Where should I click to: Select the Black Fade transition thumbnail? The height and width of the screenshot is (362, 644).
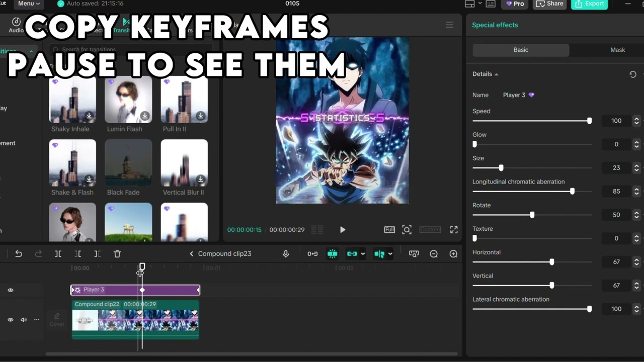[128, 163]
